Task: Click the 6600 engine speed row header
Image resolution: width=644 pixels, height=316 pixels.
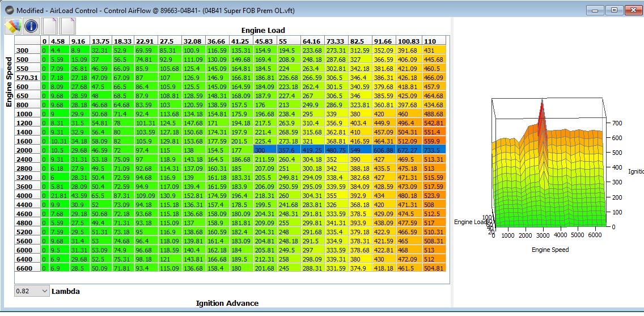Action: pos(28,268)
